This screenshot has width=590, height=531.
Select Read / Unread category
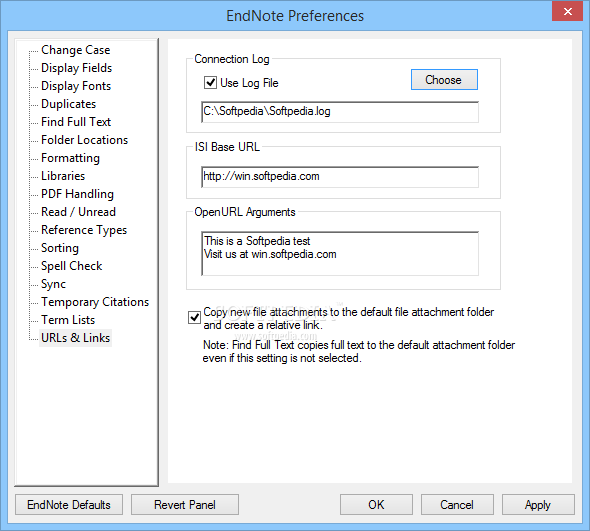pyautogui.click(x=78, y=212)
